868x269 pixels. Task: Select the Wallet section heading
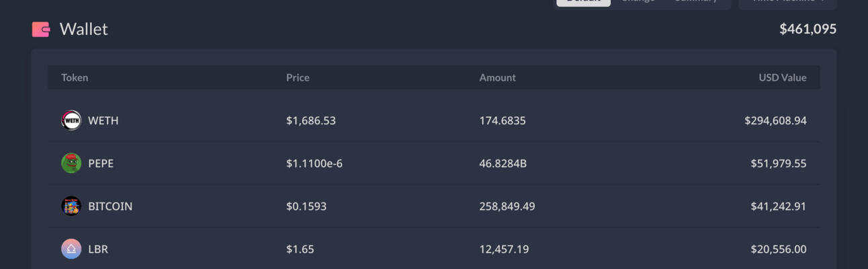(x=84, y=30)
